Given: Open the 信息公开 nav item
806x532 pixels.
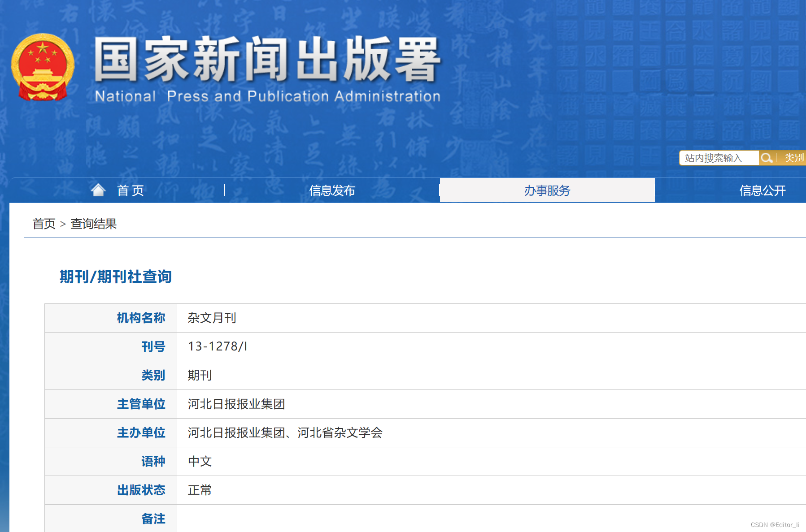Looking at the screenshot, I should (x=762, y=190).
